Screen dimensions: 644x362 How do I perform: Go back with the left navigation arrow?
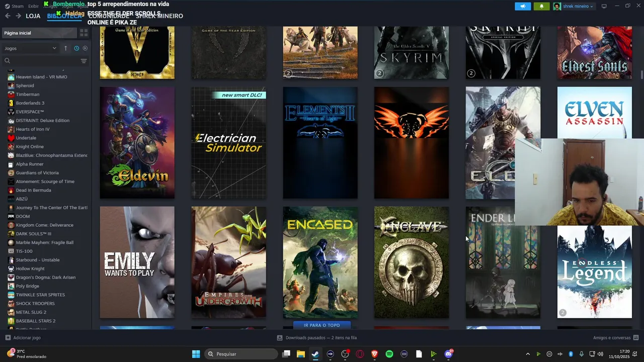click(8, 16)
